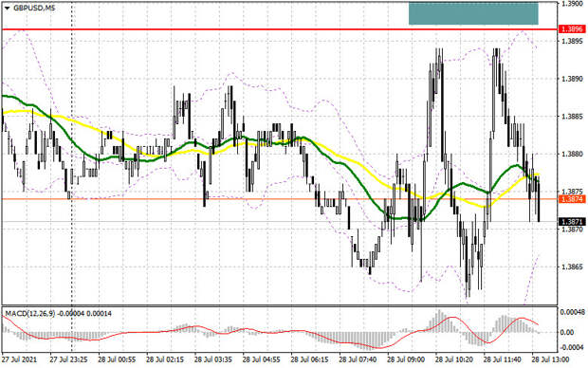
Task: Click the 1.3885 price axis value
Action: (x=572, y=117)
